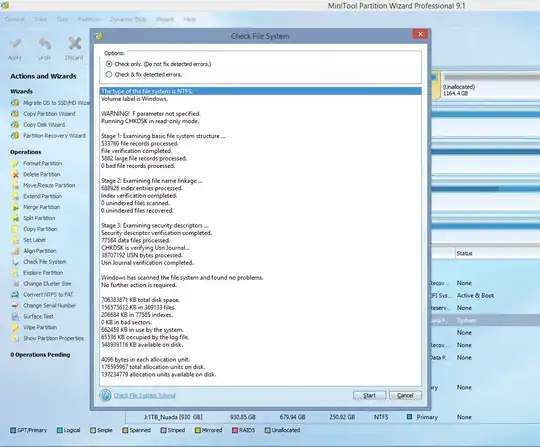Click '4096 bytes in each allocation unit.' line
This screenshot has height=447, width=540.
coord(146,360)
